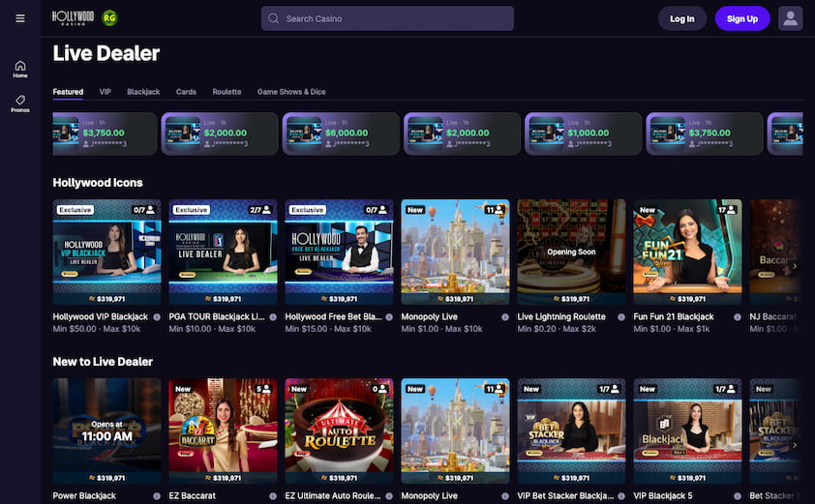This screenshot has height=504, width=815.
Task: Open the Opening Soon Lightning Roulette thumbnail
Action: [571, 252]
